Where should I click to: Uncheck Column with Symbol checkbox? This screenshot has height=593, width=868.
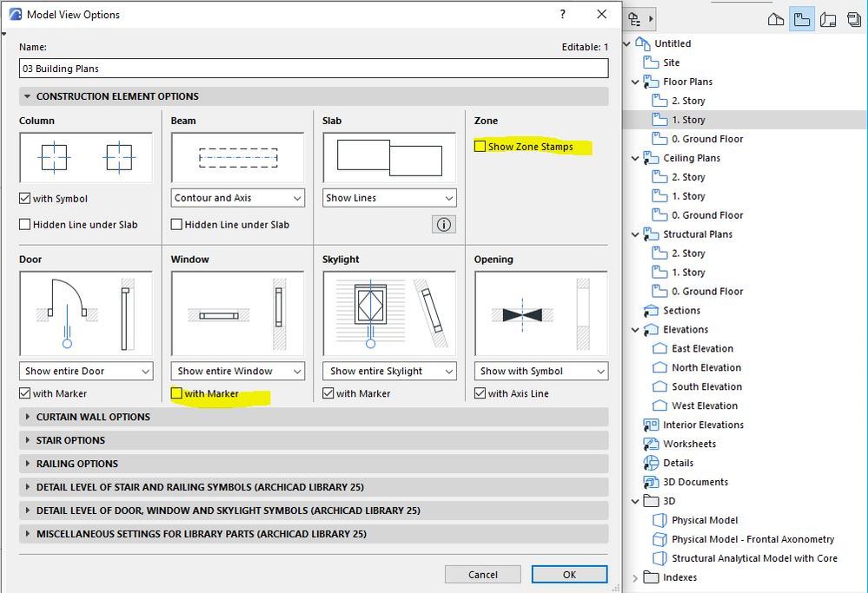coord(24,198)
